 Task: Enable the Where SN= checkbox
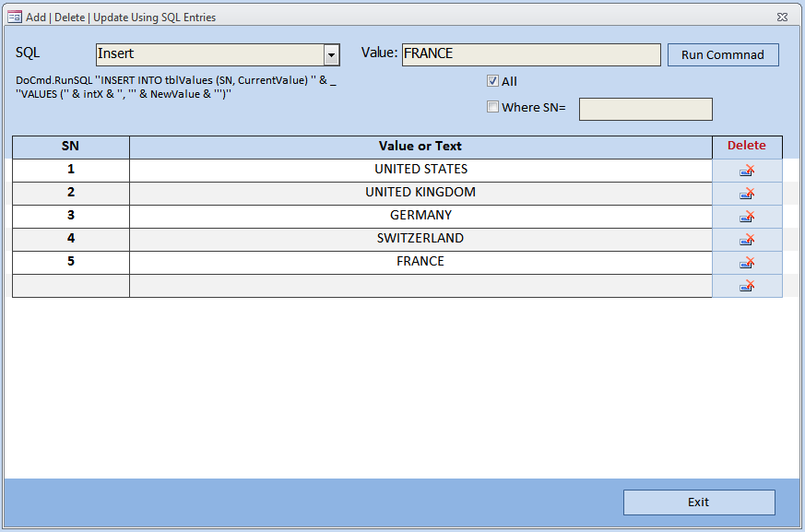pyautogui.click(x=492, y=107)
